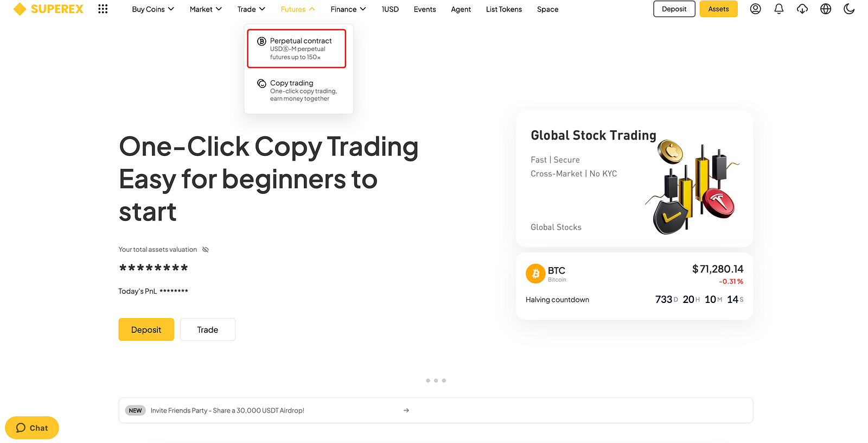Click the SuperEx logo
Screen dimensions: 868x443
48,9
